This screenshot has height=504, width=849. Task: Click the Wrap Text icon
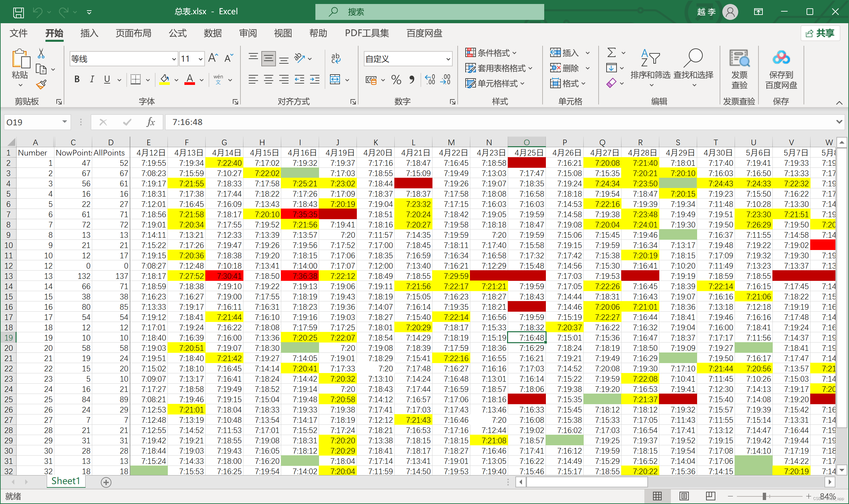point(336,58)
